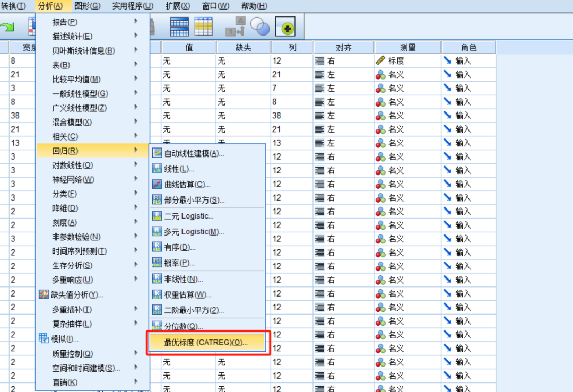Expand the Descriptive Statistics (描述统计) submenu
573x392 pixels.
pyautogui.click(x=72, y=37)
